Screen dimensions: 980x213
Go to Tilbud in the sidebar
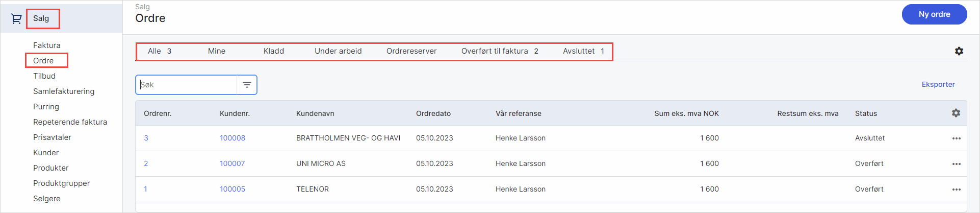pos(44,76)
